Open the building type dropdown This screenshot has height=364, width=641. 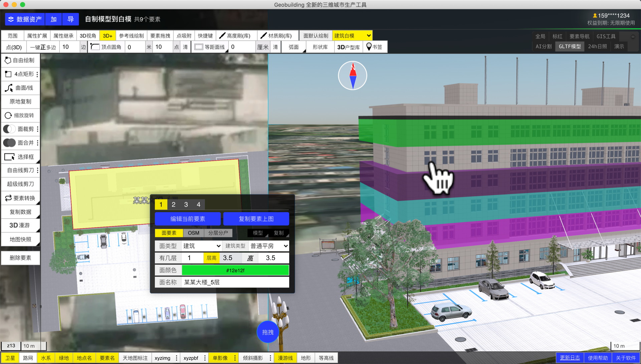point(269,246)
